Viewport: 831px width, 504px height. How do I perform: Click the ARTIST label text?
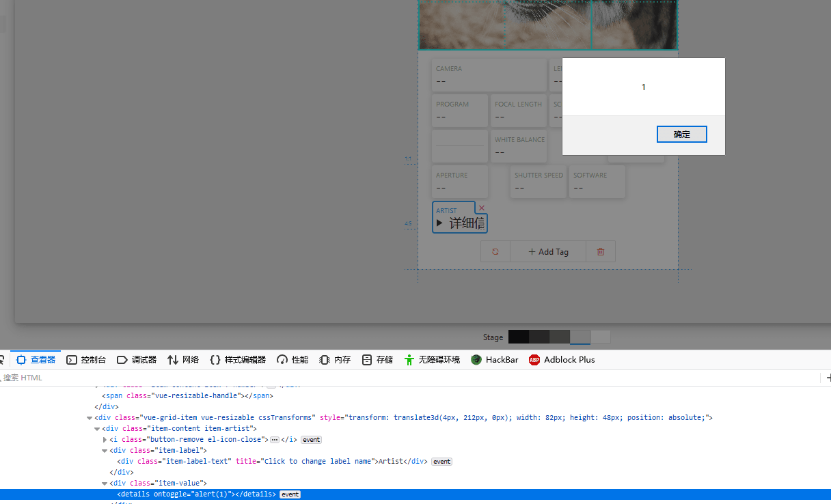446,210
